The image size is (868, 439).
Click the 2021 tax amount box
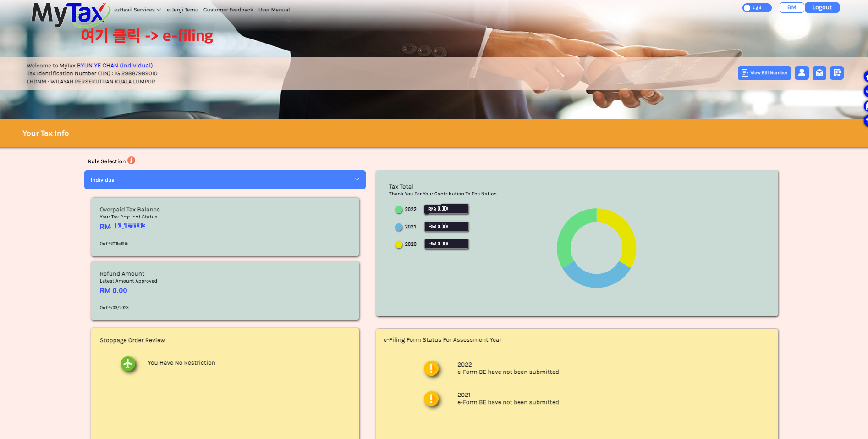[x=446, y=227]
